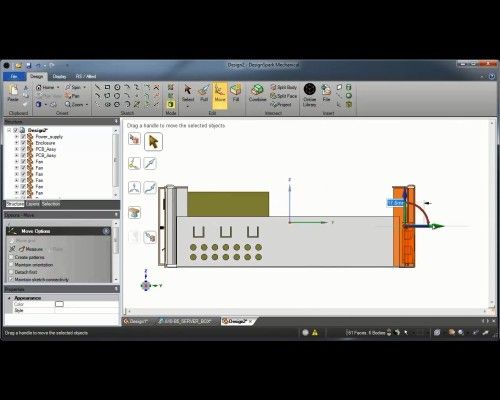The height and width of the screenshot is (400, 500).
Task: Collapse the Appearance properties section
Action: point(9,298)
